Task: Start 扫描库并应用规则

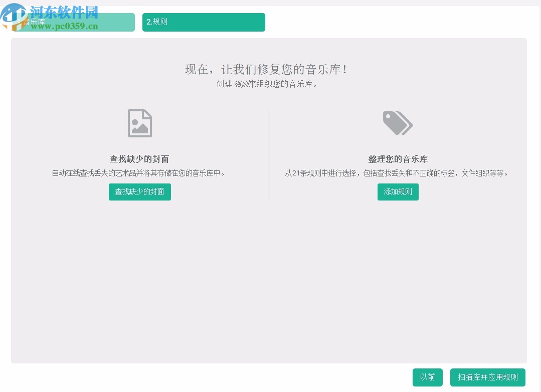Action: click(x=487, y=377)
